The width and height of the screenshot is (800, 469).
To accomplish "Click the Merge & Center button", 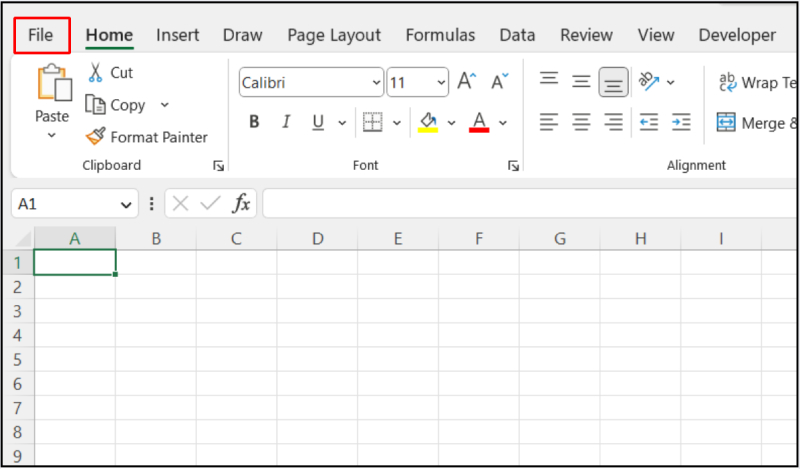I will [757, 123].
